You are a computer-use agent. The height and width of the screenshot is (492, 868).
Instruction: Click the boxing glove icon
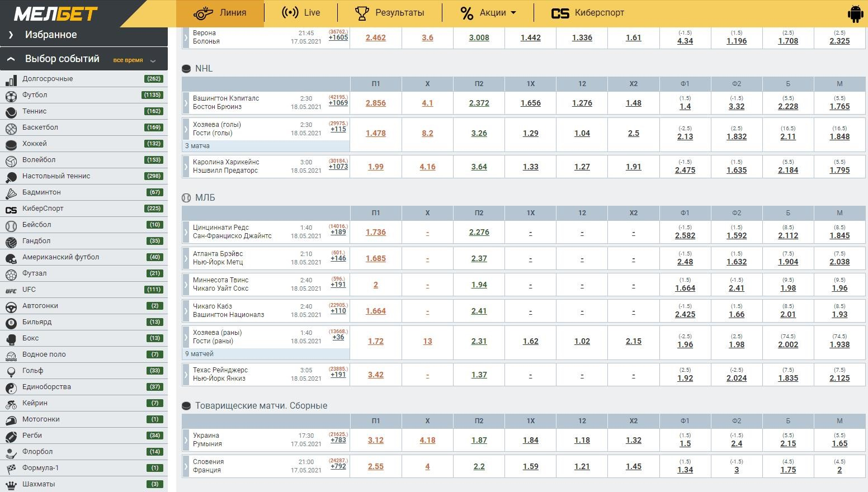pyautogui.click(x=11, y=339)
